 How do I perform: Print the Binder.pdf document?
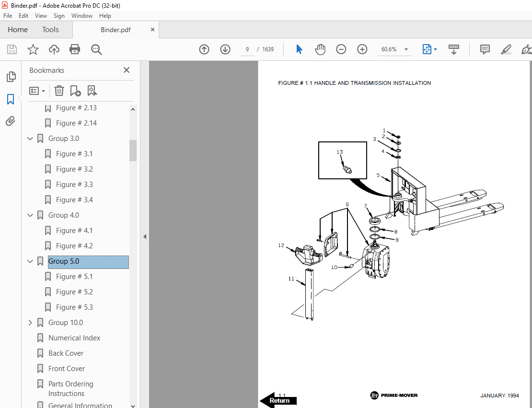75,49
